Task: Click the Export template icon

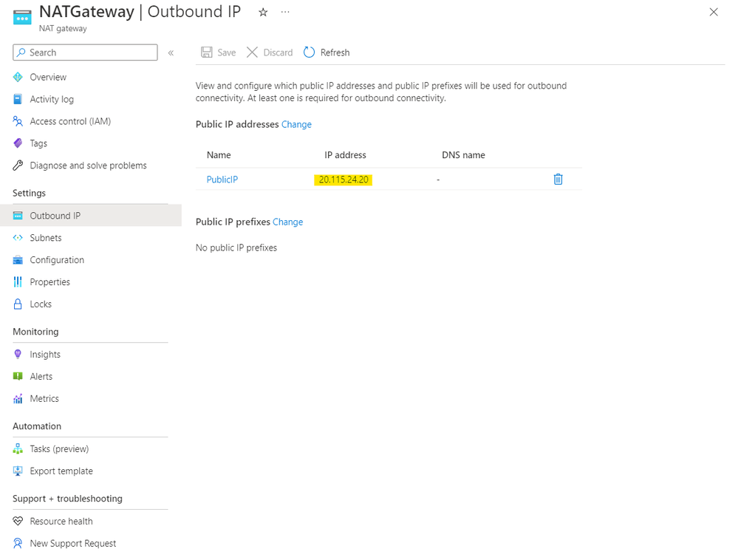Action: 18,471
